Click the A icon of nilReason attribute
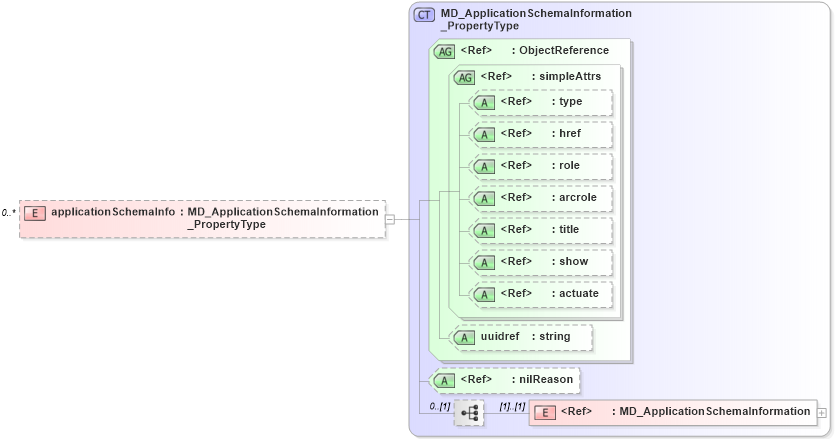Screen dimensions: 835x439 444,381
